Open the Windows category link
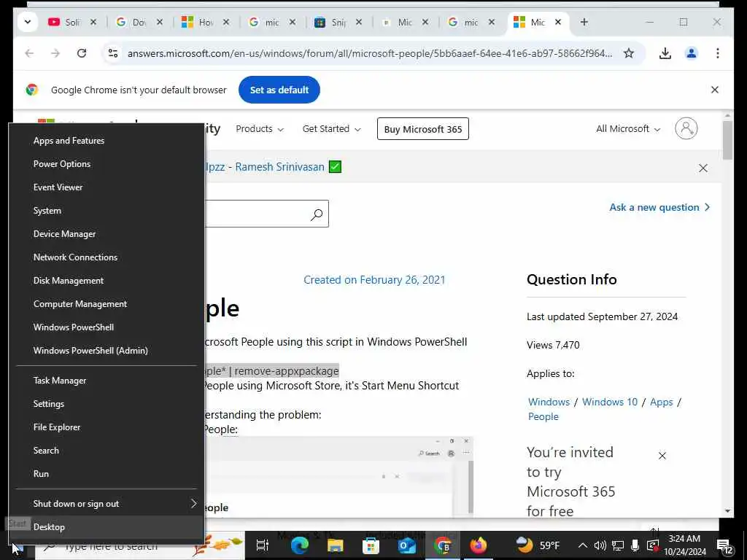Screen dimensions: 747x560 [549, 402]
